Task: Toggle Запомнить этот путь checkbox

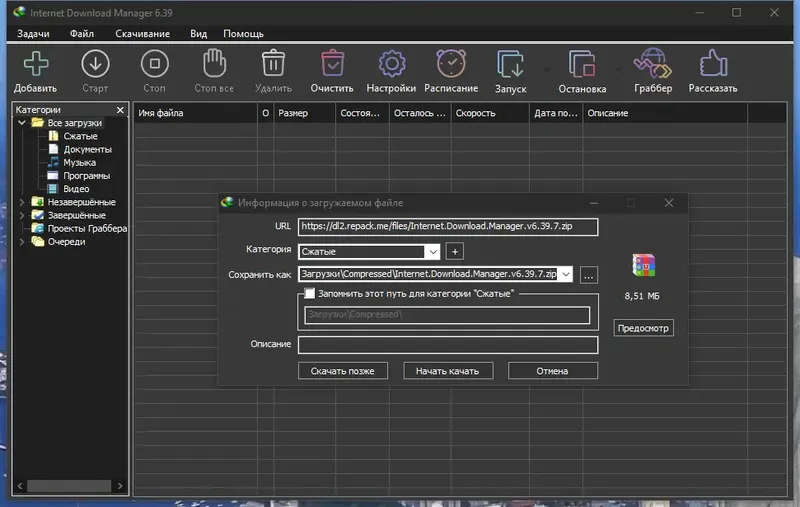Action: (310, 293)
